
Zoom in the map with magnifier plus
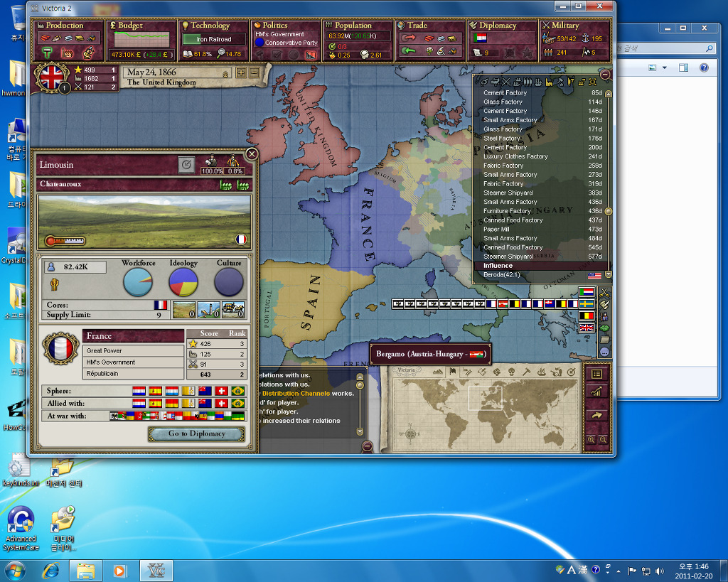591,439
